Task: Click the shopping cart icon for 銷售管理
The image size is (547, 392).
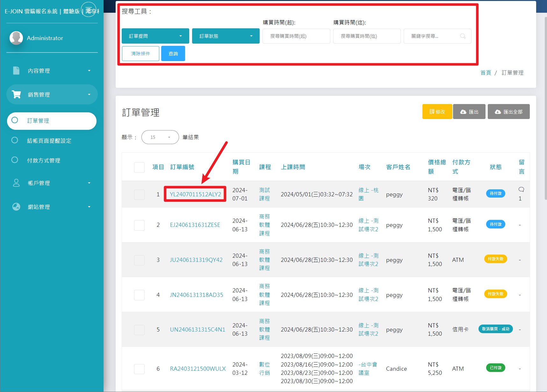Action: (x=16, y=94)
